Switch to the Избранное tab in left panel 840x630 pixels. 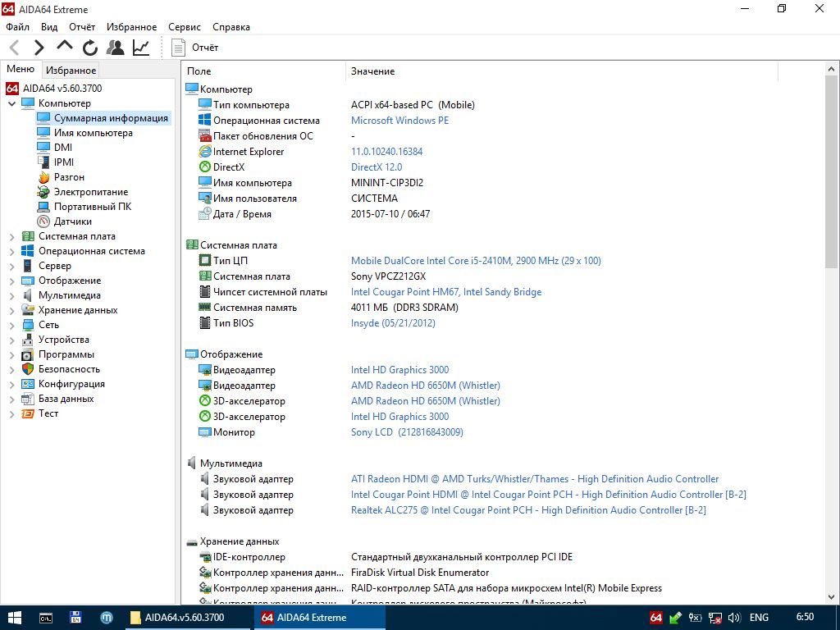(71, 71)
